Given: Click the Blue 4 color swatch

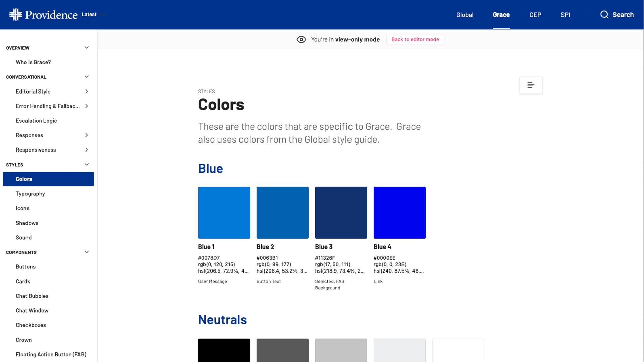Looking at the screenshot, I should coord(399,213).
